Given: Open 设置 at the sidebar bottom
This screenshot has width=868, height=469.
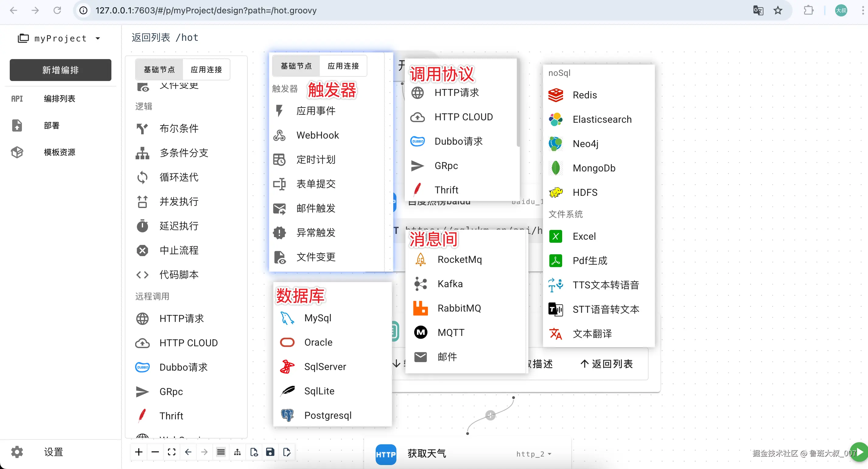Looking at the screenshot, I should [x=53, y=452].
